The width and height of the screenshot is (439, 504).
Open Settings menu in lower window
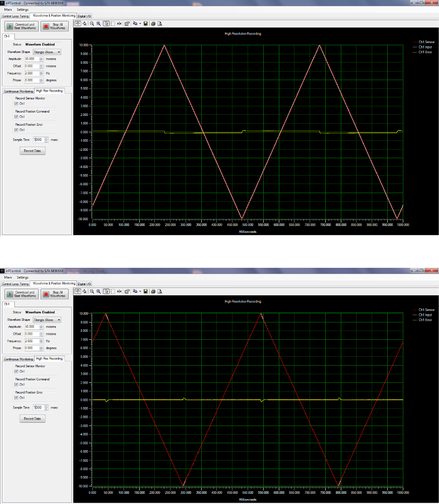pos(23,277)
